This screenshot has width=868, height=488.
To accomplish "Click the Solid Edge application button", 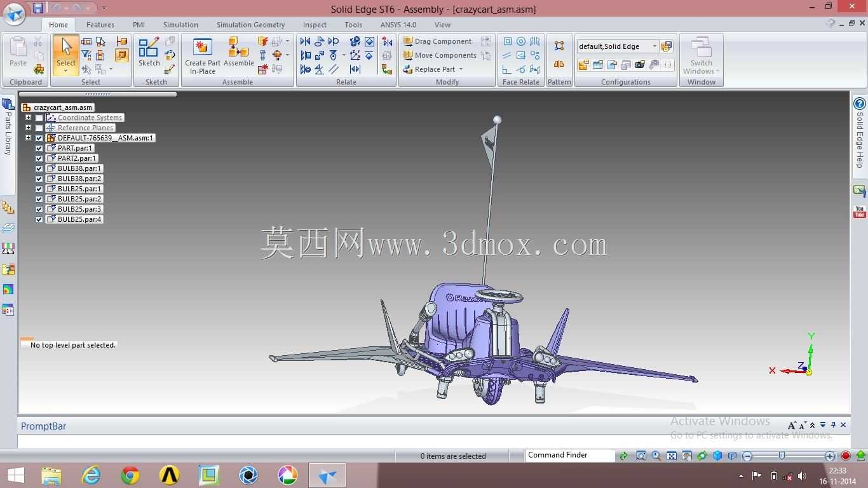I will [14, 13].
